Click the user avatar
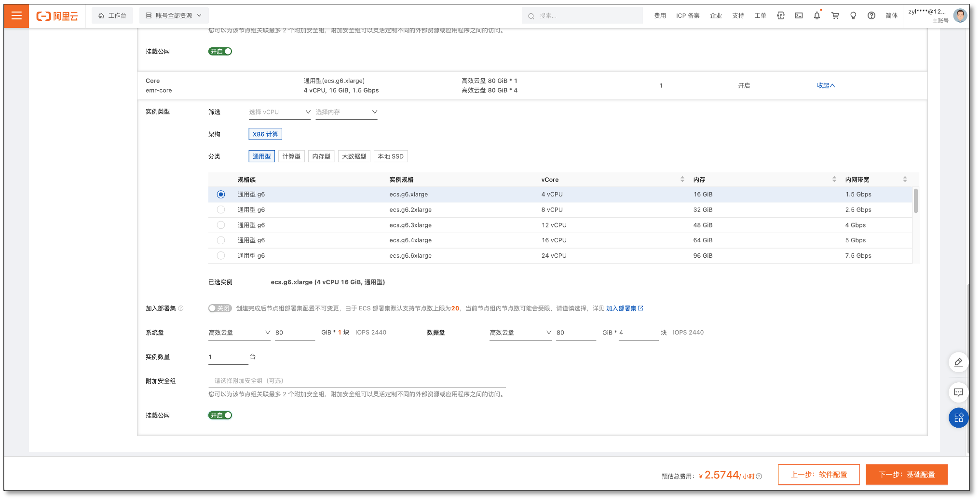Screen dimensions: 980x502 (960, 15)
